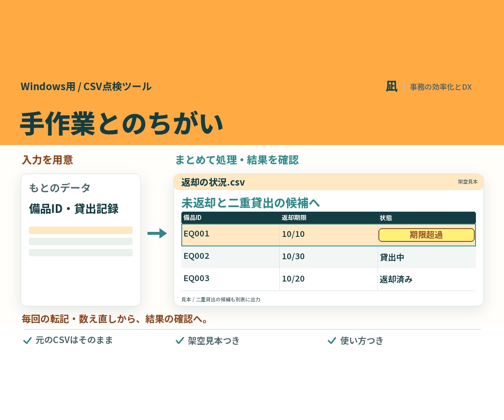The height and width of the screenshot is (420, 504).
Task: Click the 架空見本つき feature label
Action: pos(214,341)
